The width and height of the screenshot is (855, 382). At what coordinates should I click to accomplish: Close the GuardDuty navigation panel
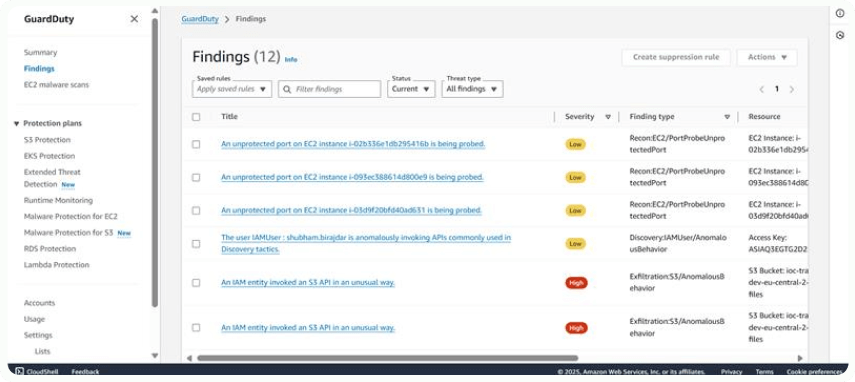point(134,19)
